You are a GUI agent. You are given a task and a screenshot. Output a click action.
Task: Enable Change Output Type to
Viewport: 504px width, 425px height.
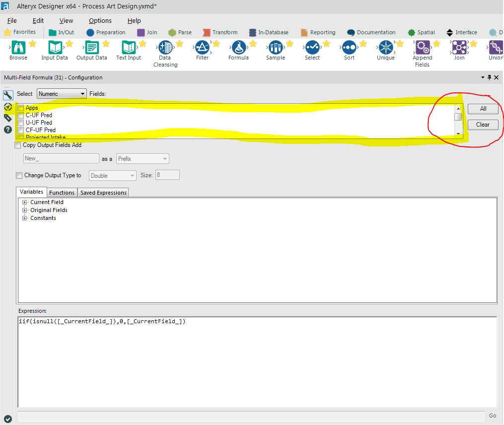coord(19,175)
